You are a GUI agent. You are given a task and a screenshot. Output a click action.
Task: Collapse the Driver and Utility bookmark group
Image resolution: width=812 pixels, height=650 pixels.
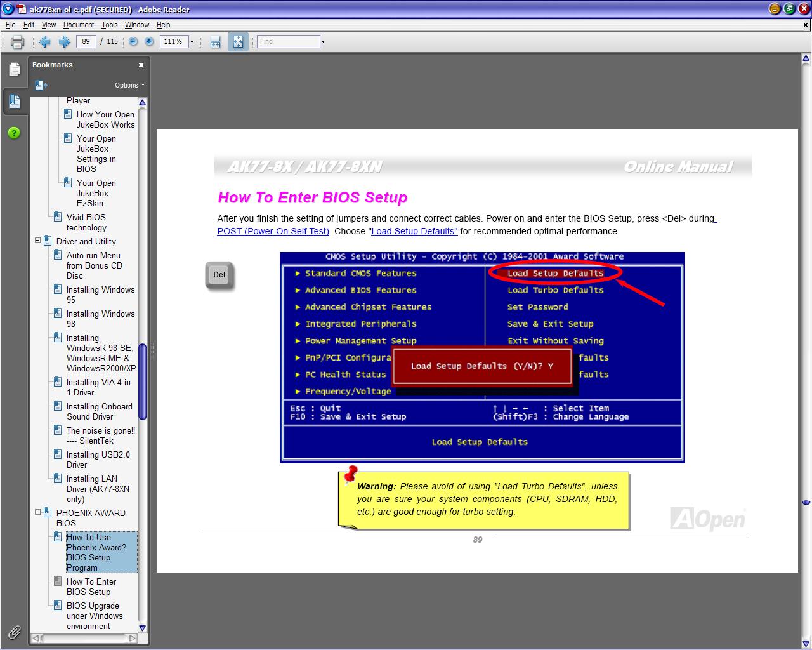coord(37,241)
